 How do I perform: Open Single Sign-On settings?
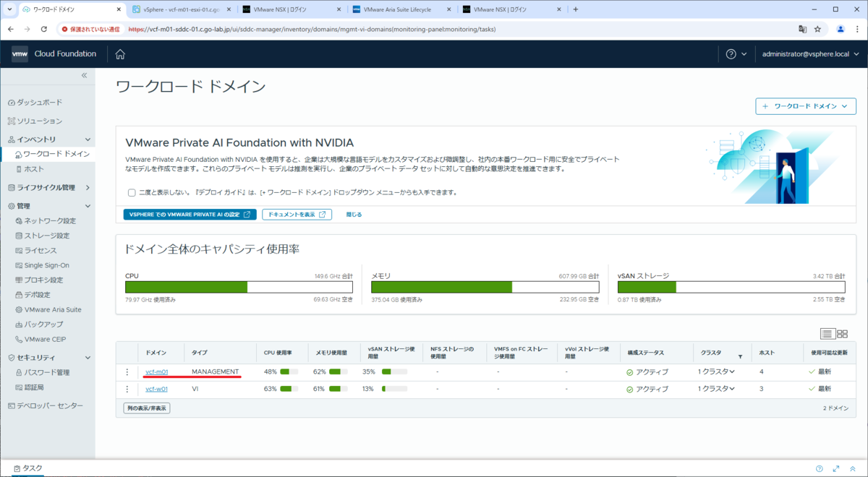point(46,265)
